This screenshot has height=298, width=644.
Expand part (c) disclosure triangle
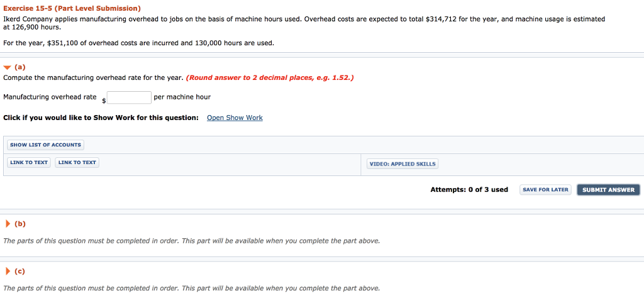click(8, 272)
